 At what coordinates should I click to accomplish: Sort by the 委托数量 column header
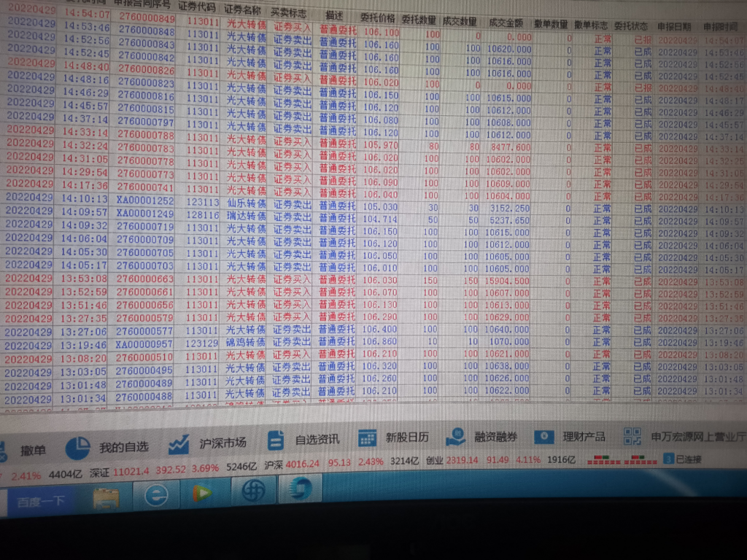pos(419,20)
